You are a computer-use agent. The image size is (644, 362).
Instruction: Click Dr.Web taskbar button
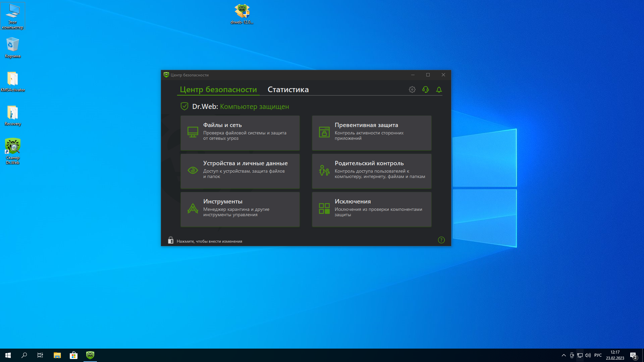[x=90, y=355]
